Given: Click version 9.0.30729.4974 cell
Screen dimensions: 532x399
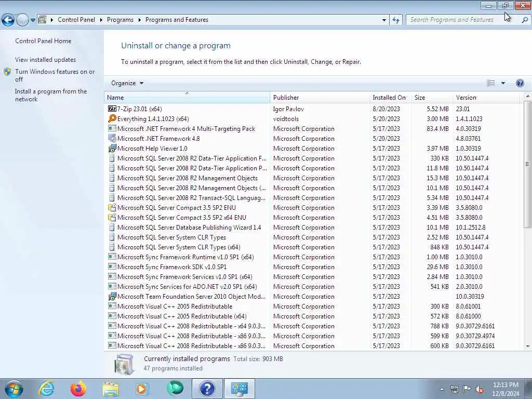Looking at the screenshot, I should click(475, 336).
